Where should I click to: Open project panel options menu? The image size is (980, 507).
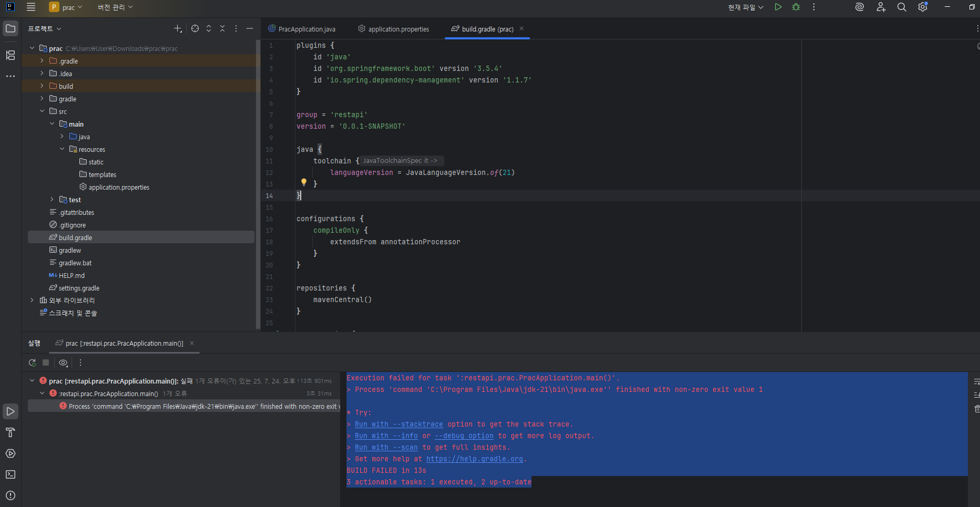click(236, 28)
